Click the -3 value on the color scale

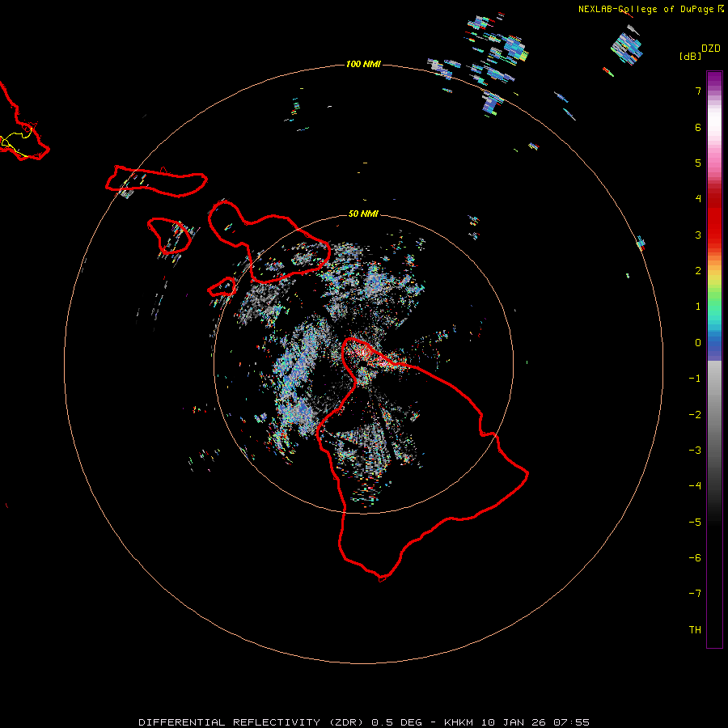(695, 451)
